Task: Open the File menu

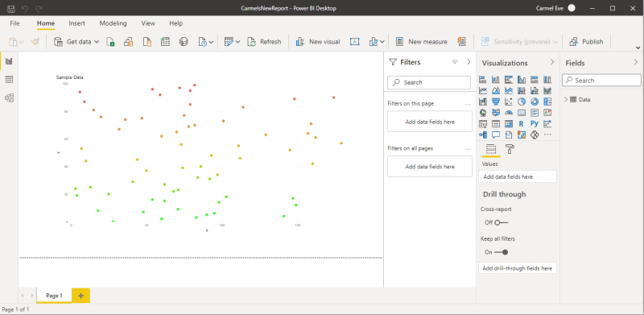Action: point(14,23)
